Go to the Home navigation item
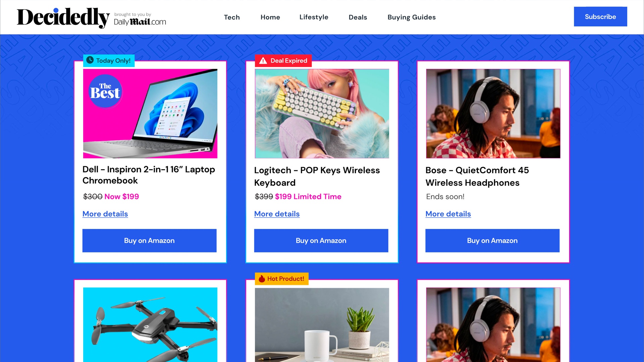This screenshot has width=644, height=362. (270, 17)
